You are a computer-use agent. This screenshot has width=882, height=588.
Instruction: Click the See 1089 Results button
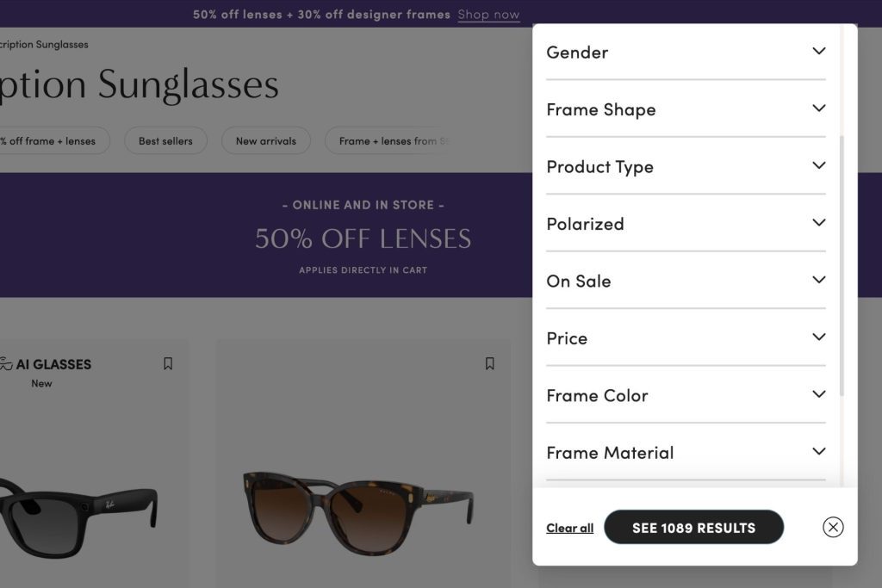pos(693,527)
